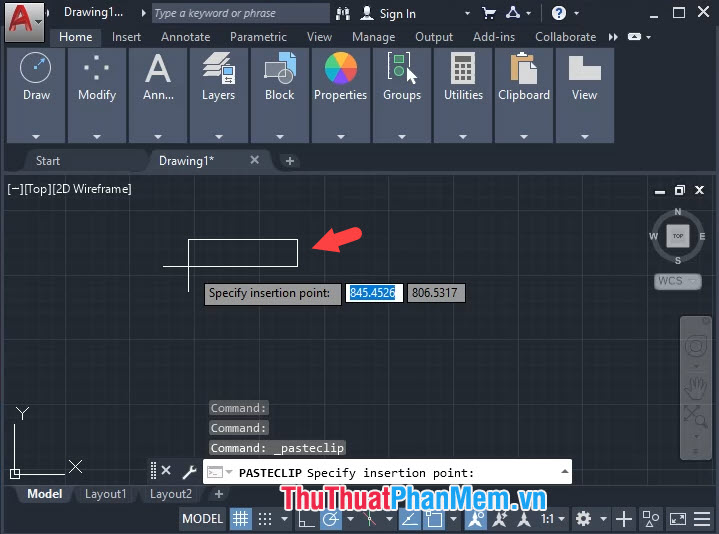Click the TOP face of ViewCube
The height and width of the screenshot is (534, 719).
click(x=678, y=236)
